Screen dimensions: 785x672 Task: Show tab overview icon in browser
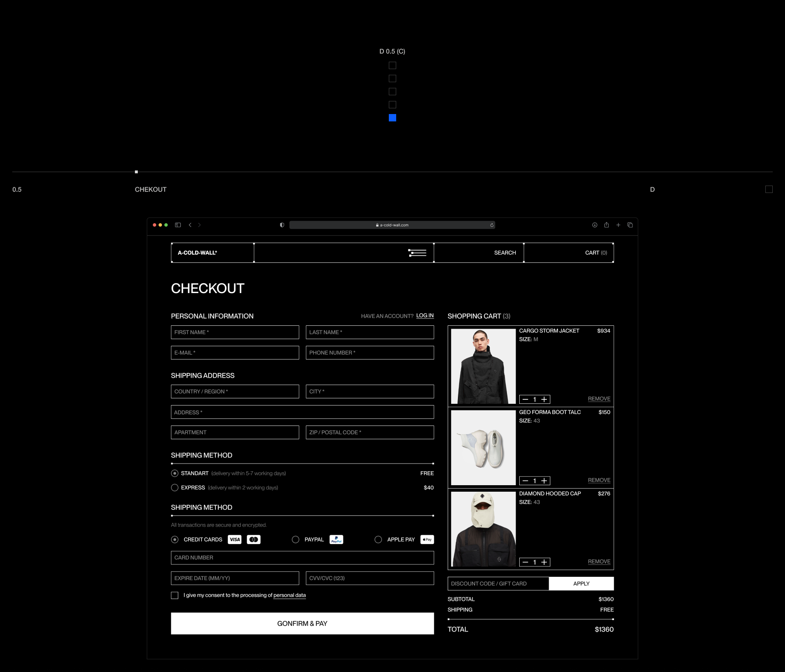coord(630,225)
